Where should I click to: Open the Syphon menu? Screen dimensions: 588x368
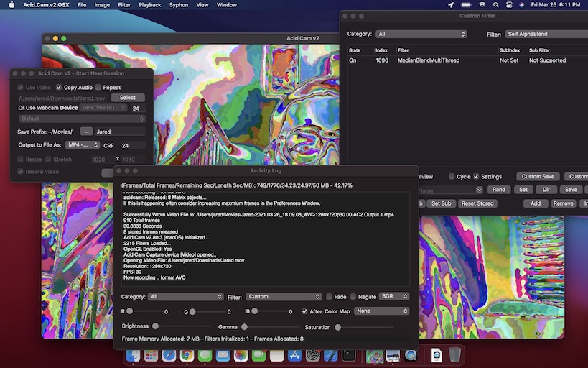179,5
